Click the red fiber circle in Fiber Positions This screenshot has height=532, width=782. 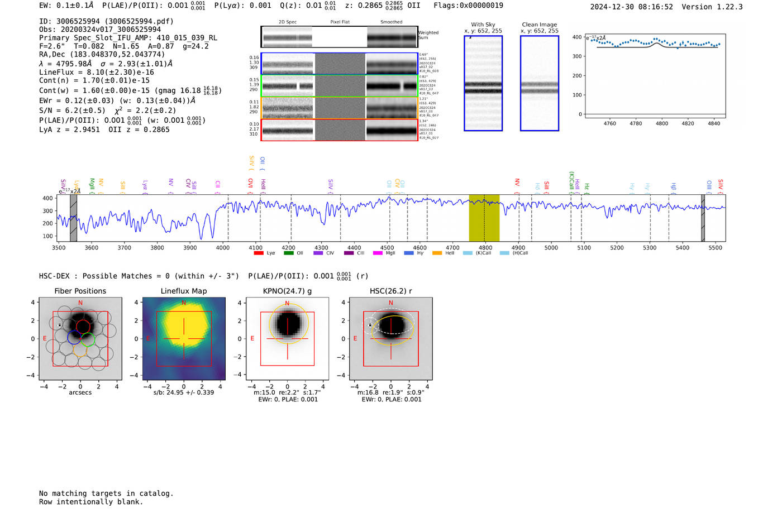[83, 327]
